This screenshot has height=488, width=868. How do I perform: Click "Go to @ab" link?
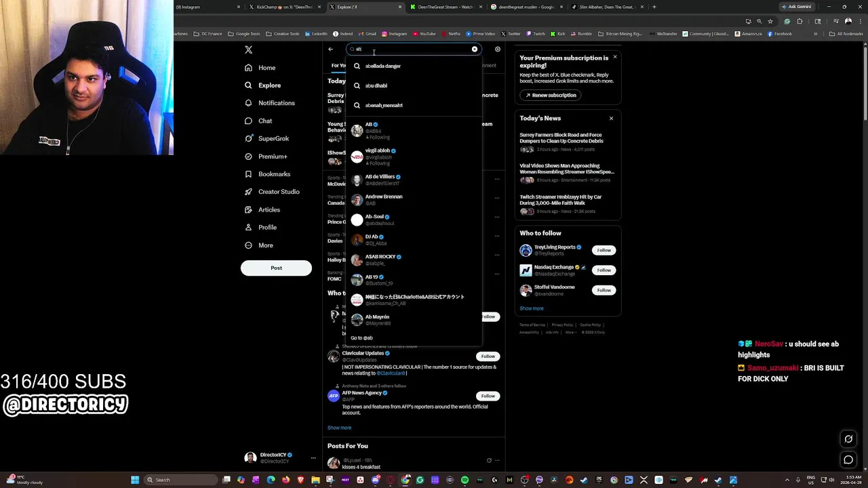click(361, 338)
